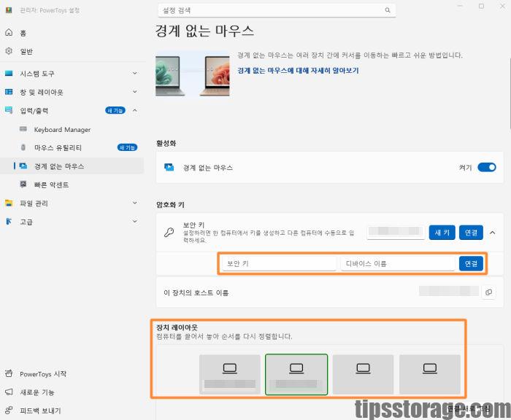Click the 고급 category icon

tap(9, 222)
